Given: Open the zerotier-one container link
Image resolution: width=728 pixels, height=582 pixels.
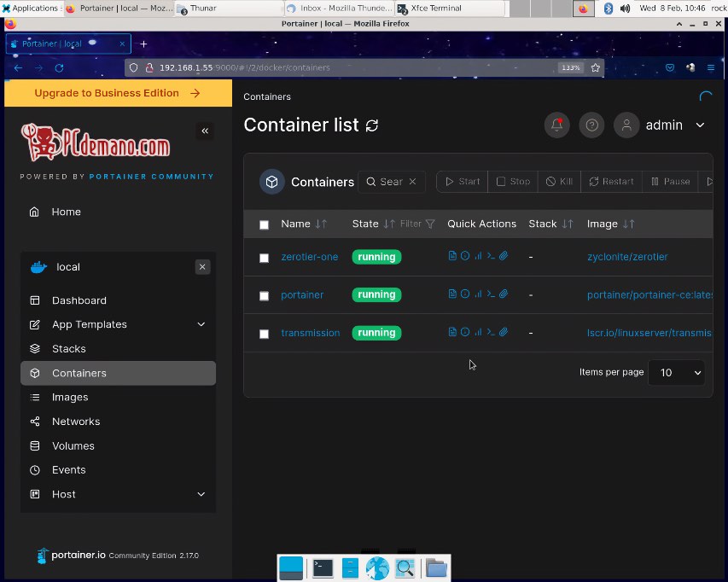Looking at the screenshot, I should tap(309, 257).
